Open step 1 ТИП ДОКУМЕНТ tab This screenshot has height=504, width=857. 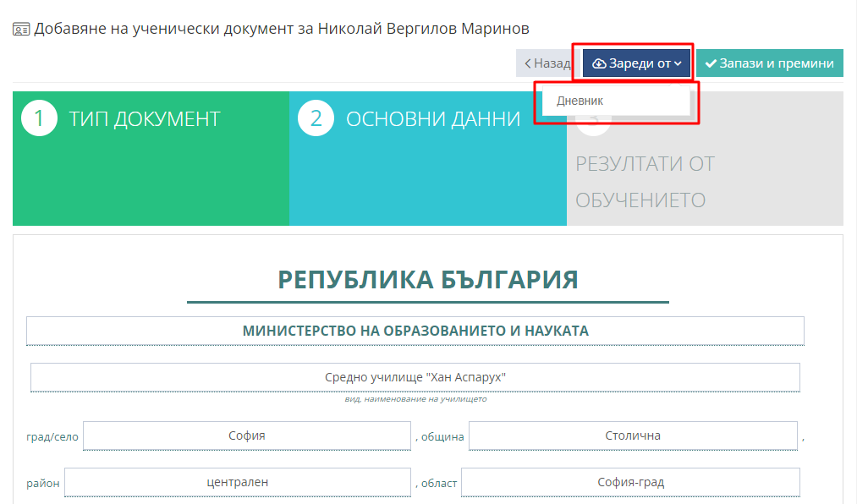pyautogui.click(x=151, y=158)
